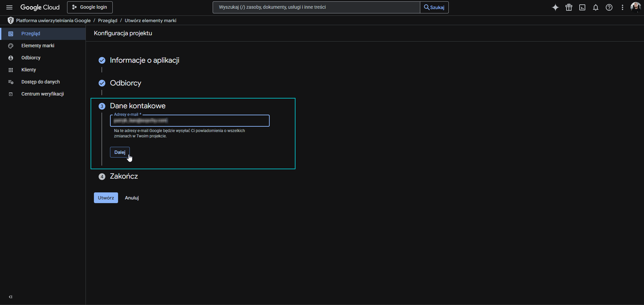Click the Dalej button
Screen dimensions: 644x305
tap(119, 152)
